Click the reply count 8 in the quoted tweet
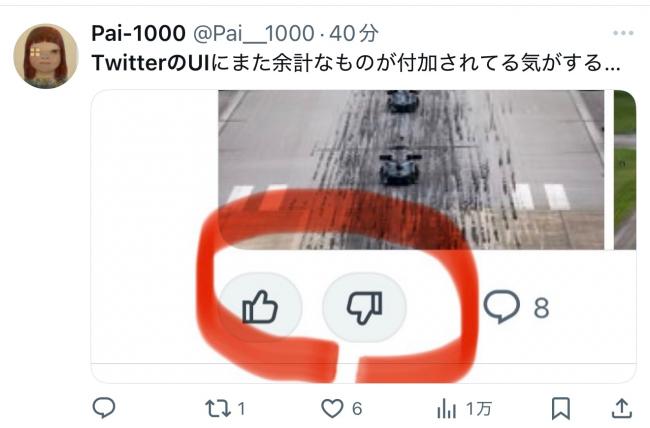This screenshot has height=428, width=650. 541,308
